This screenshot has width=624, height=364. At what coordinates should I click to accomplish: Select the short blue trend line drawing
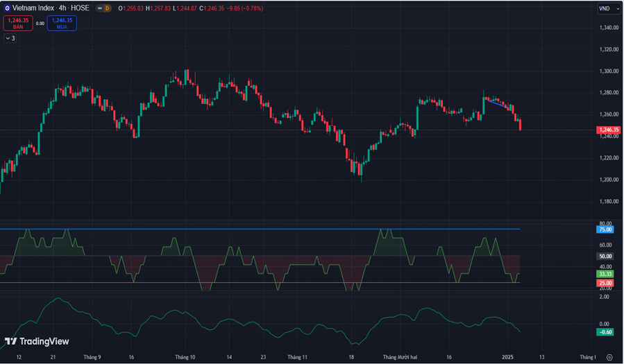[497, 104]
